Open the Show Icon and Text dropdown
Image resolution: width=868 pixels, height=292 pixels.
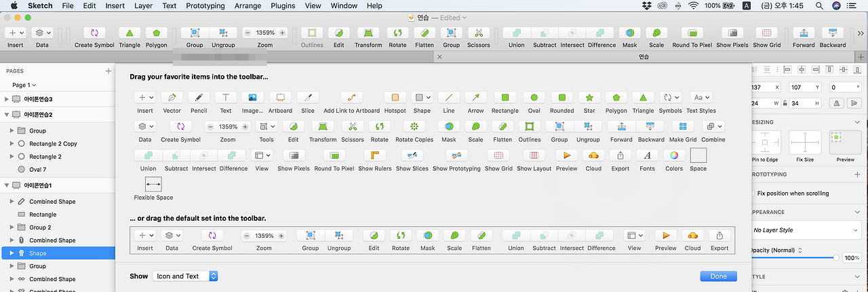tap(185, 276)
